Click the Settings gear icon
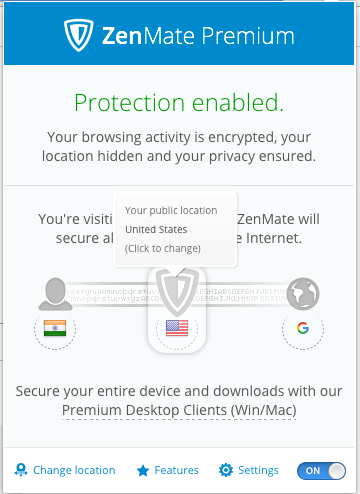This screenshot has width=360, height=494. click(226, 470)
